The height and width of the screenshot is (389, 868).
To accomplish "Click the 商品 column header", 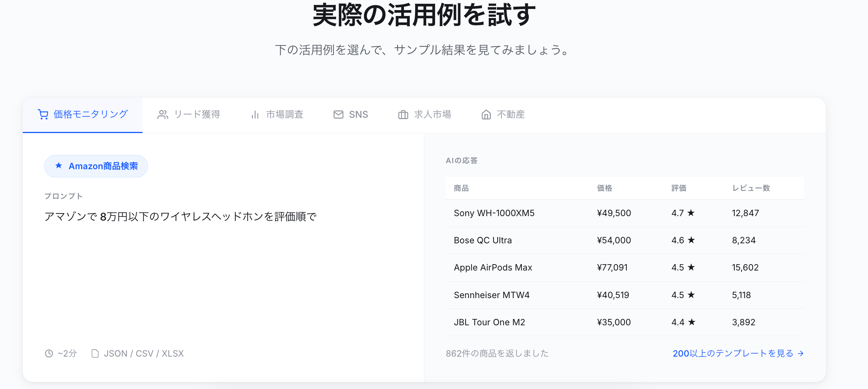I will click(461, 188).
